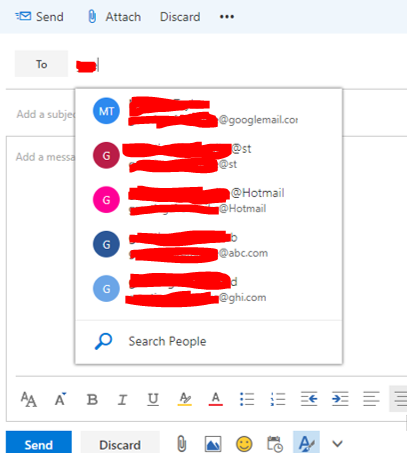The height and width of the screenshot is (453, 407).
Task: Insert pictures inline icon
Action: pos(213,444)
